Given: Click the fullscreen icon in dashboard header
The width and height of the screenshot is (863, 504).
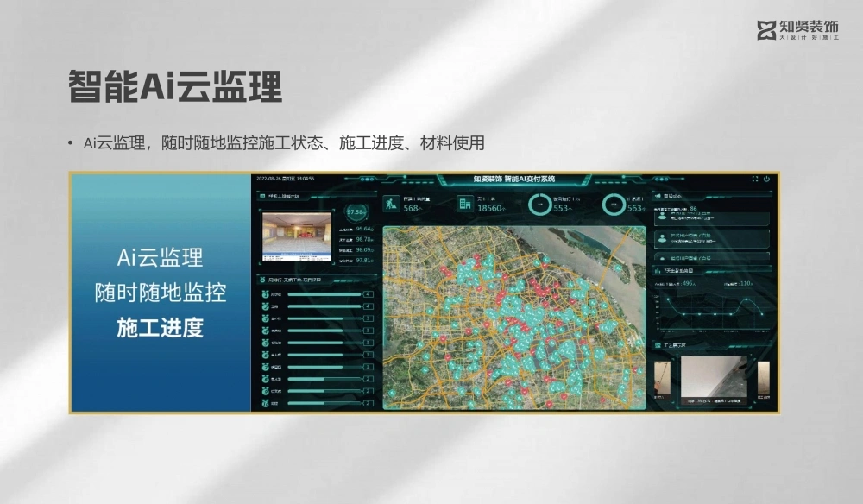Looking at the screenshot, I should (755, 179).
